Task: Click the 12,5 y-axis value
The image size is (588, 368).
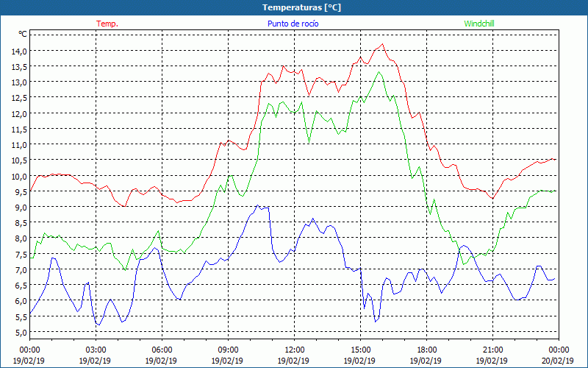Action: click(x=19, y=98)
